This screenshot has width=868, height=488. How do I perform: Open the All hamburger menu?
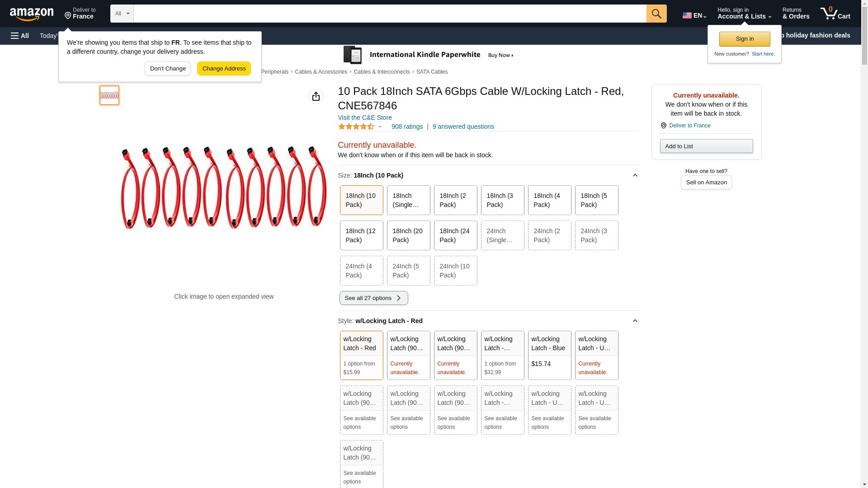pos(20,36)
